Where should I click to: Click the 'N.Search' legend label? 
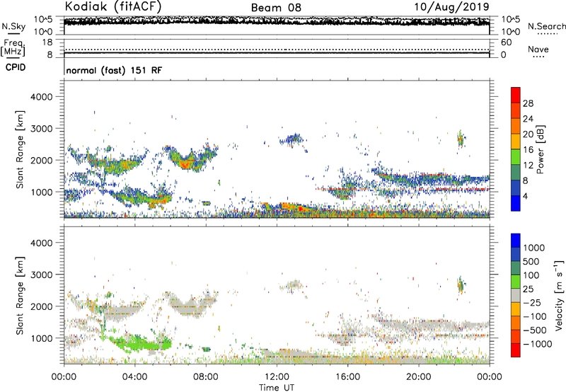point(546,26)
